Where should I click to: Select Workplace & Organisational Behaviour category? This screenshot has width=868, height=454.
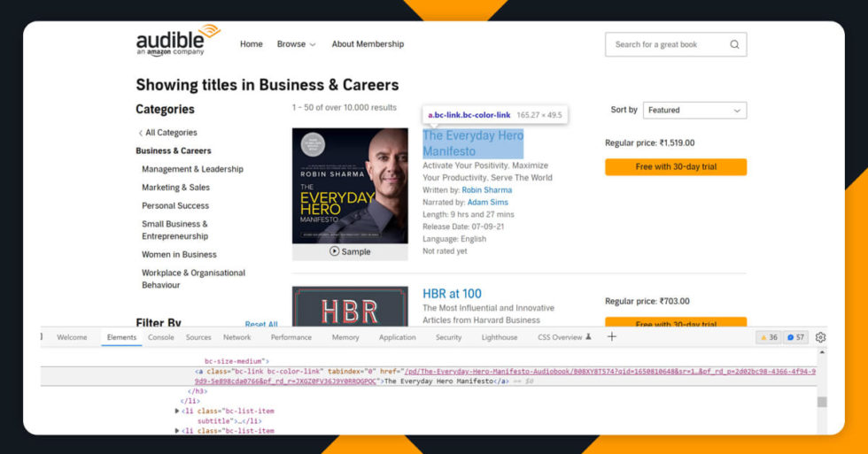coord(193,279)
